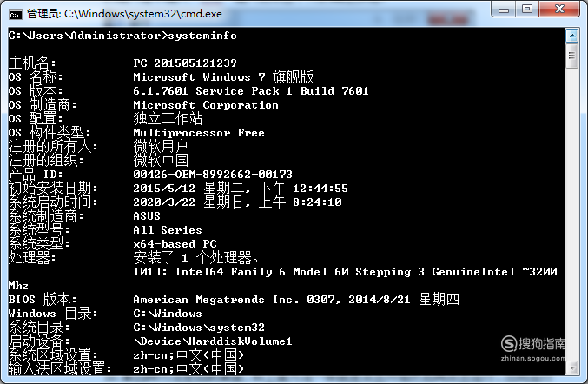Click product ID 00426-OEM-8992662-00173

pyautogui.click(x=213, y=175)
